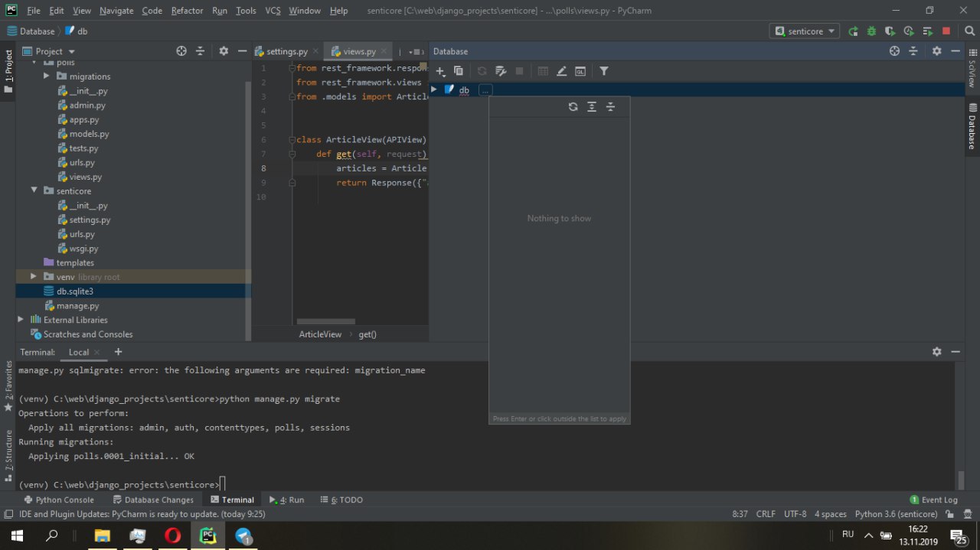Collapse all in the Project panel
980x550 pixels.
pyautogui.click(x=200, y=51)
